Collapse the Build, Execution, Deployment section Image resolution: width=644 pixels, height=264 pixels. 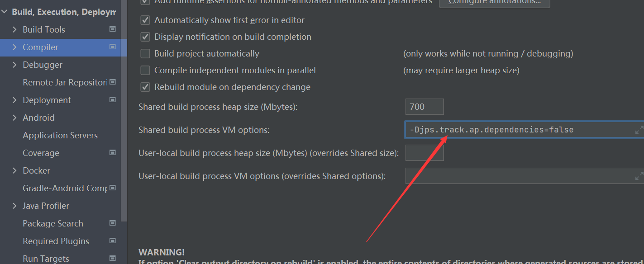point(5,11)
